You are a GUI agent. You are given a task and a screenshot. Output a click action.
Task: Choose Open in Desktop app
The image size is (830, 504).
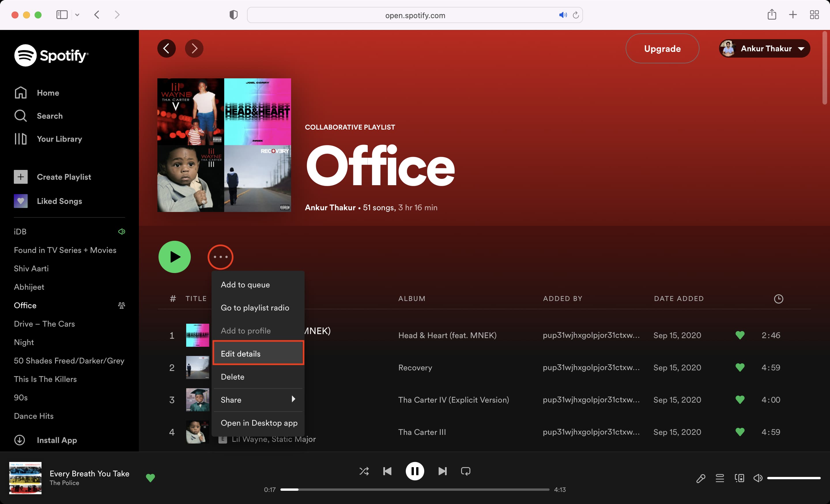coord(258,423)
